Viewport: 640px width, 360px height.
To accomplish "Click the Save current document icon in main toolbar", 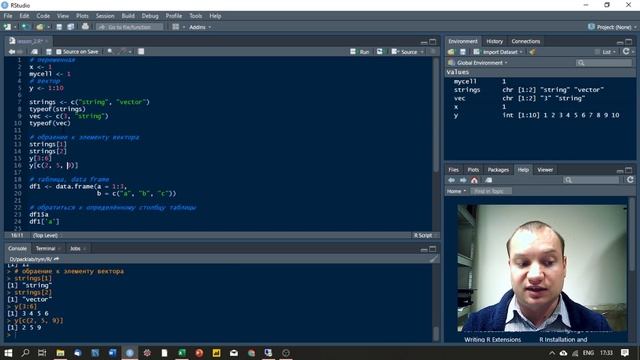I will pyautogui.click(x=59, y=27).
